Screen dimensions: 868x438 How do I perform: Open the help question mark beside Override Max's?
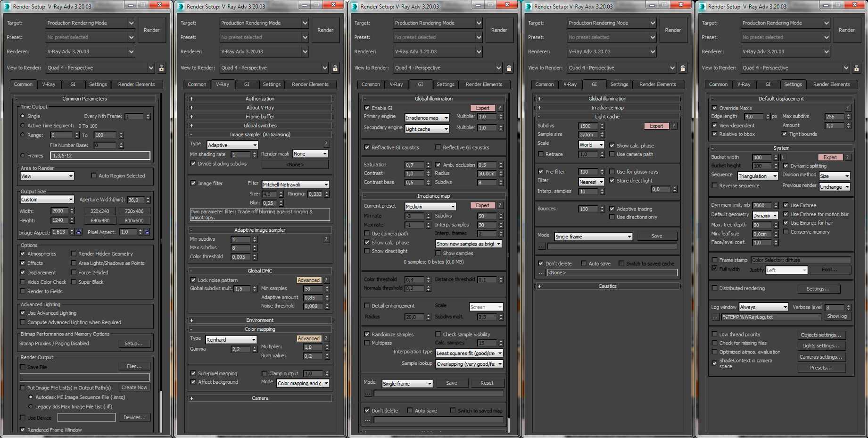847,108
